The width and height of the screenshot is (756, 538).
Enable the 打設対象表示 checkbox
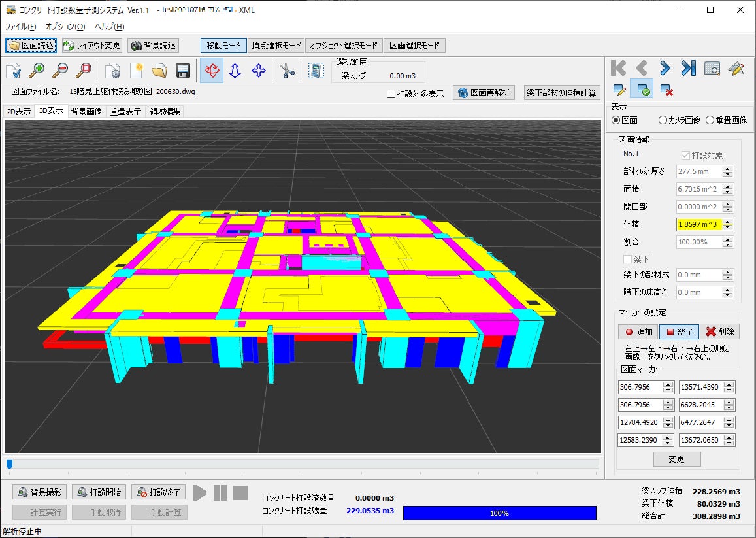[x=391, y=93]
